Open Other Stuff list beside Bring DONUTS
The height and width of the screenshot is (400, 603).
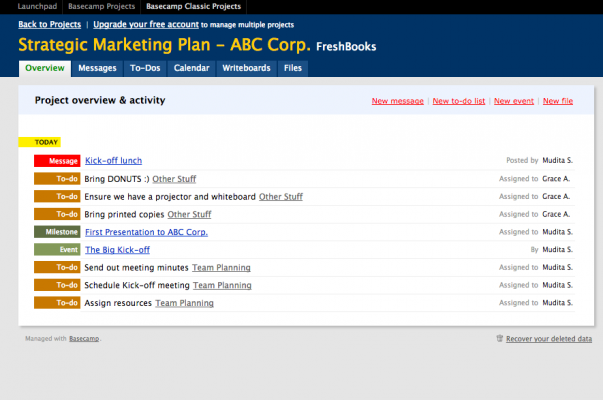pos(174,179)
